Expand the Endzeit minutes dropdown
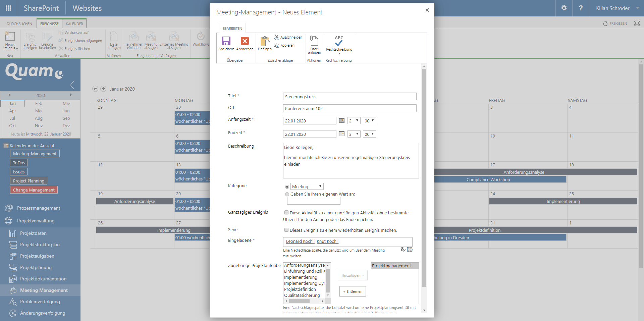Viewport: 644px width, 321px height. click(x=369, y=134)
